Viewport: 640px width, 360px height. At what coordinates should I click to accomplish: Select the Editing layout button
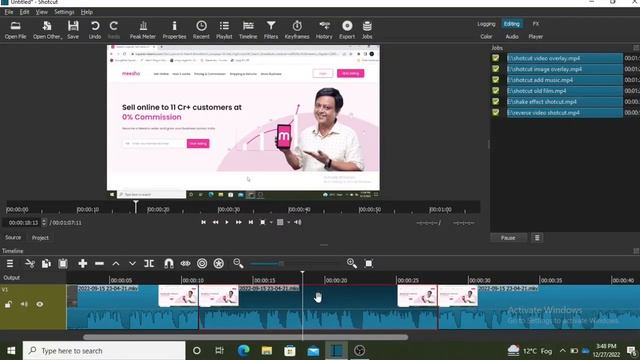(x=512, y=24)
